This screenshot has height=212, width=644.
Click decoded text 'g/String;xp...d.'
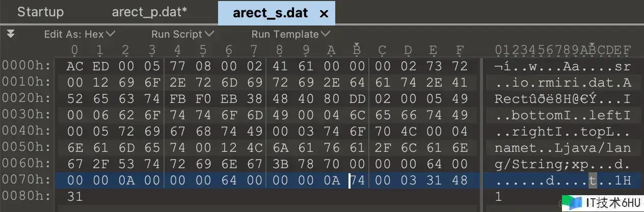(562, 164)
